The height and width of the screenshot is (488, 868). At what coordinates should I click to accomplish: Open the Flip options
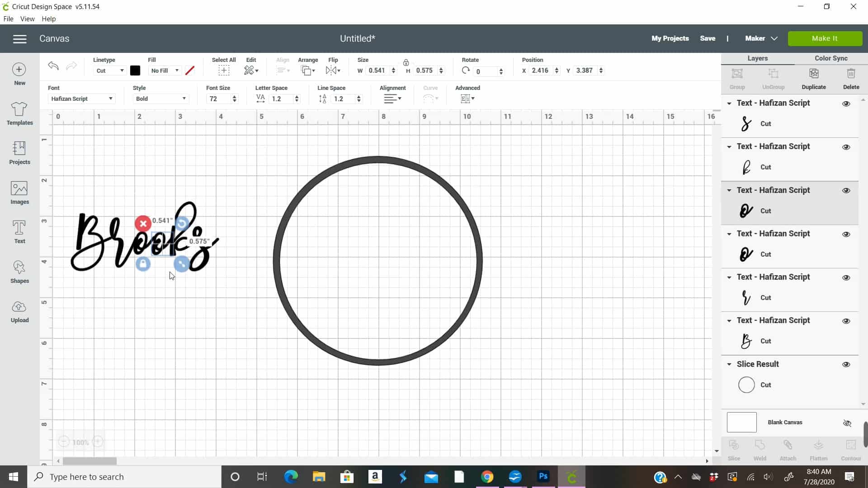tap(333, 70)
